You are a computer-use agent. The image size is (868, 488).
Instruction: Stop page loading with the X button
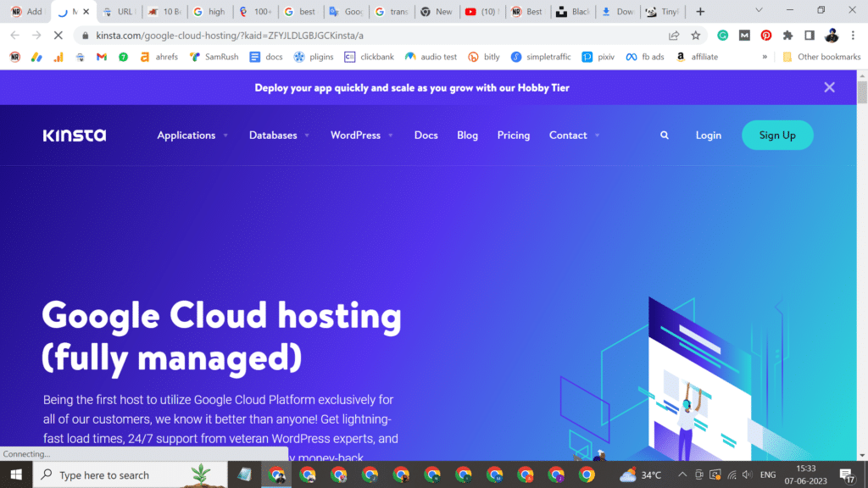coord(58,36)
